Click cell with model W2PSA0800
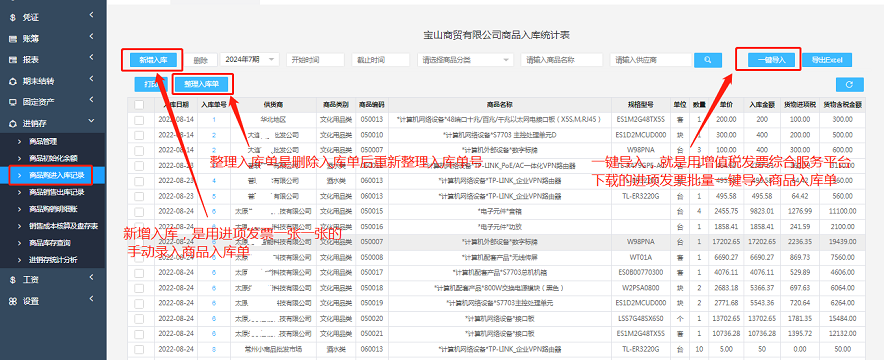 (x=640, y=288)
